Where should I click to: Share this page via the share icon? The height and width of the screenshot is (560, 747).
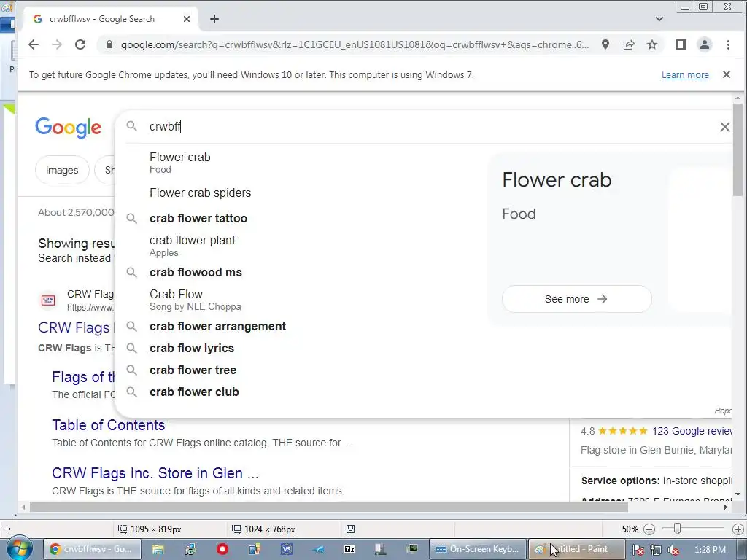[629, 44]
